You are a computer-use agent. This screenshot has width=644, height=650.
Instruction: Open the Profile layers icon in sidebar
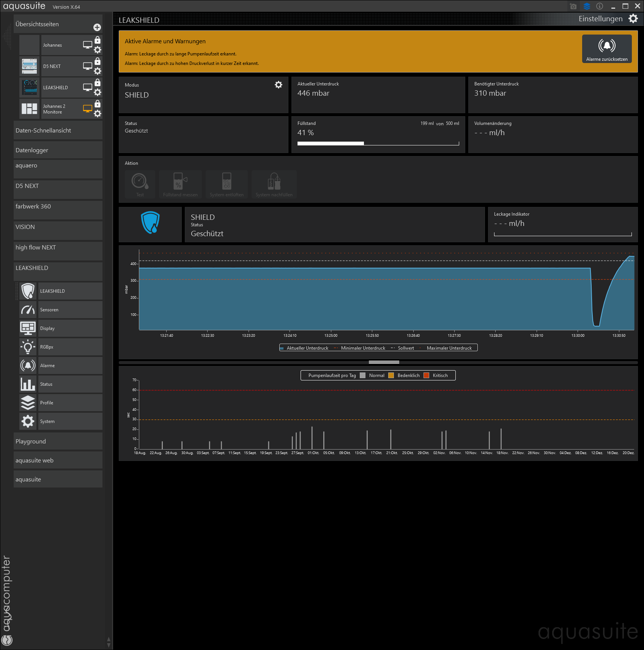coord(28,403)
